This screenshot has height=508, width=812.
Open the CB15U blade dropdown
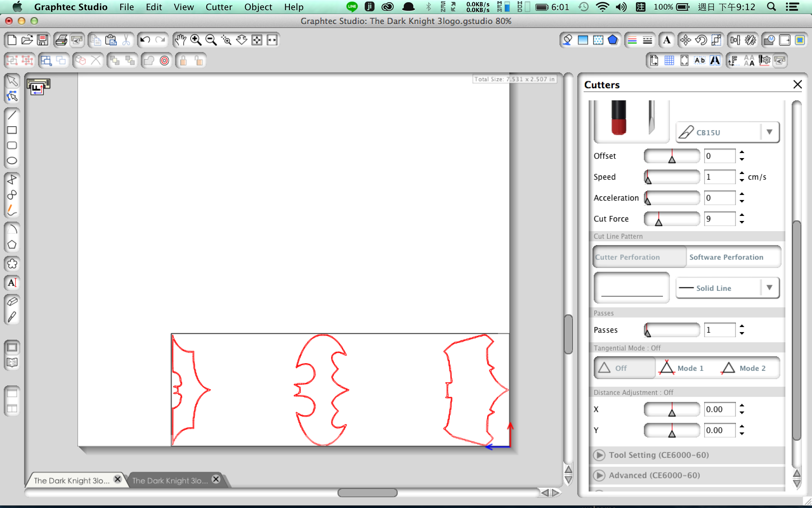[x=727, y=132]
